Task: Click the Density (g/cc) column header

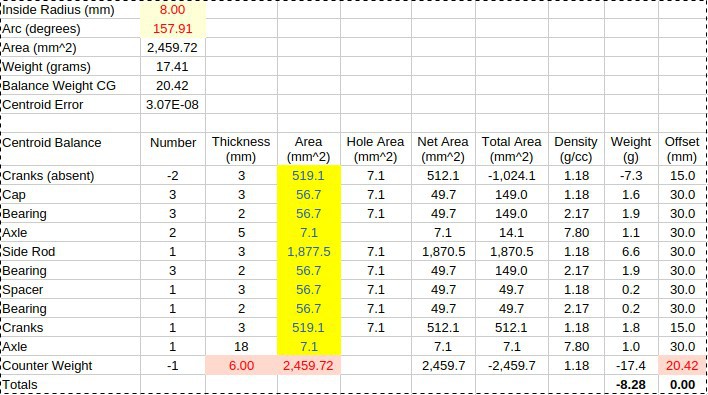Action: pos(576,149)
